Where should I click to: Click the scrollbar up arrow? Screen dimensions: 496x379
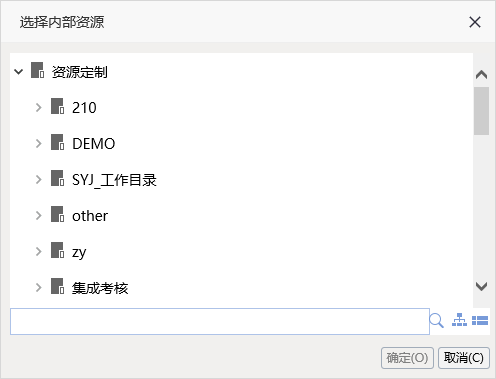pos(481,74)
